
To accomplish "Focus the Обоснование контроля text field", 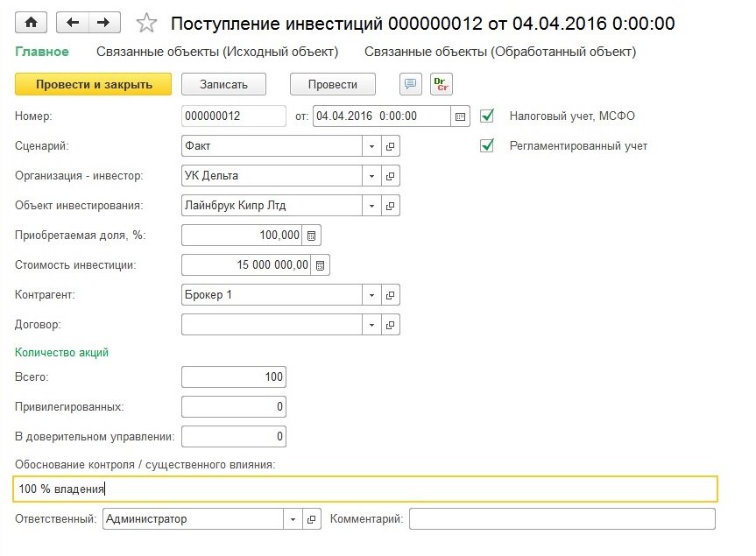I will tap(365, 489).
